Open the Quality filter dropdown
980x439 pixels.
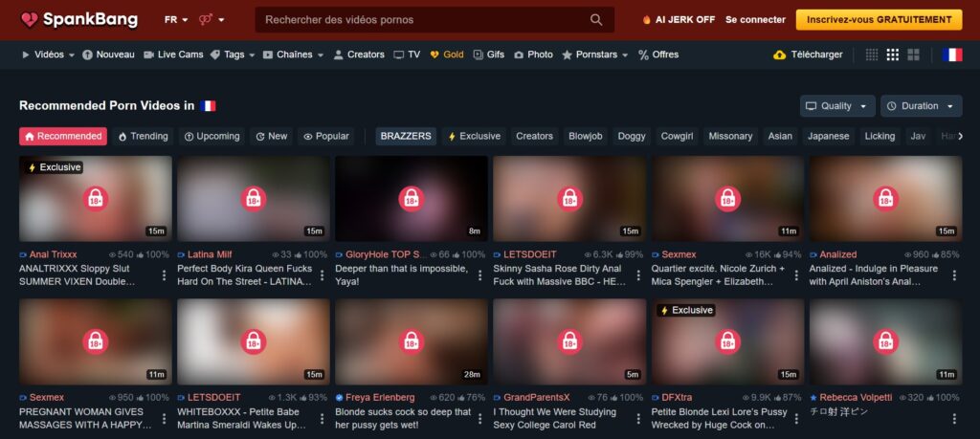tap(837, 106)
